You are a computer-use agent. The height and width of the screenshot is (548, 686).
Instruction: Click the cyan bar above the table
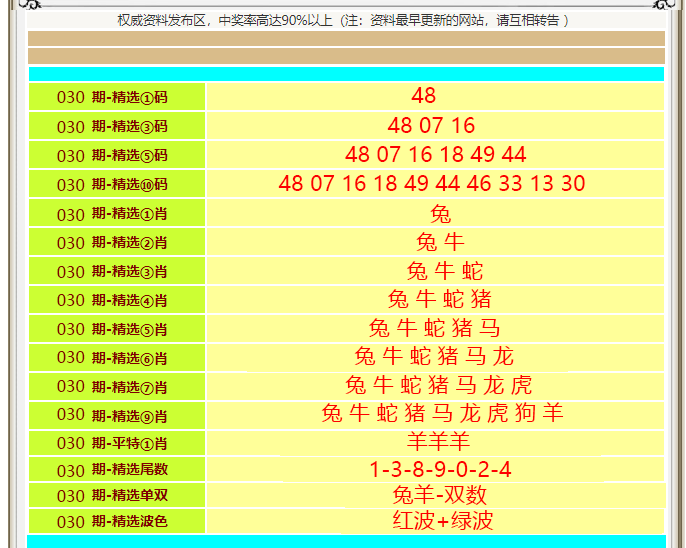tap(346, 74)
